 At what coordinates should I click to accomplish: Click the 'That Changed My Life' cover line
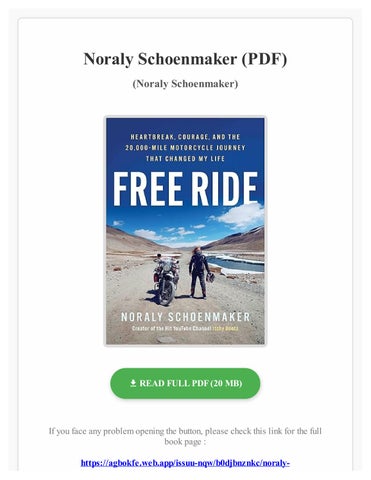(x=185, y=159)
